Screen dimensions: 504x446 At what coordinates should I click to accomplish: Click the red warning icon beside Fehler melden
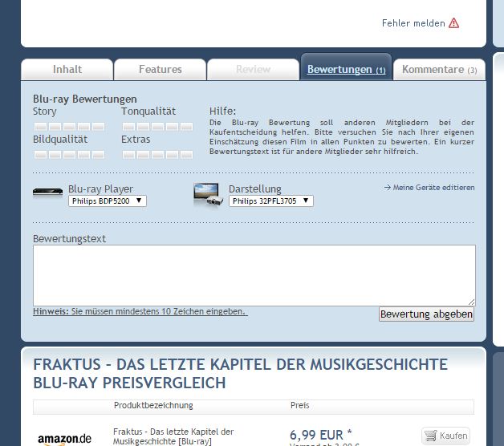pos(453,23)
